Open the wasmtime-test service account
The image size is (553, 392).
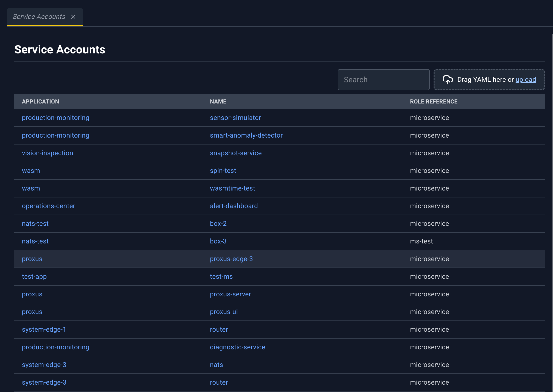pyautogui.click(x=232, y=188)
